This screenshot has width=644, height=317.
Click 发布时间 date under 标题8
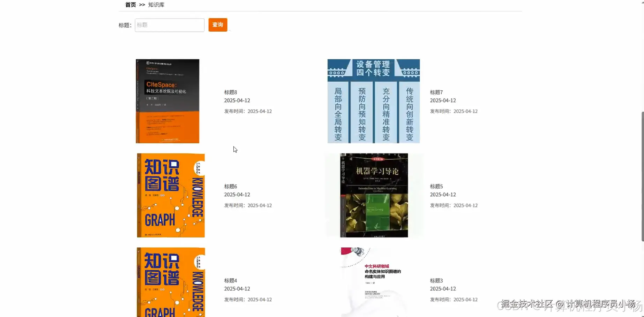tap(248, 111)
